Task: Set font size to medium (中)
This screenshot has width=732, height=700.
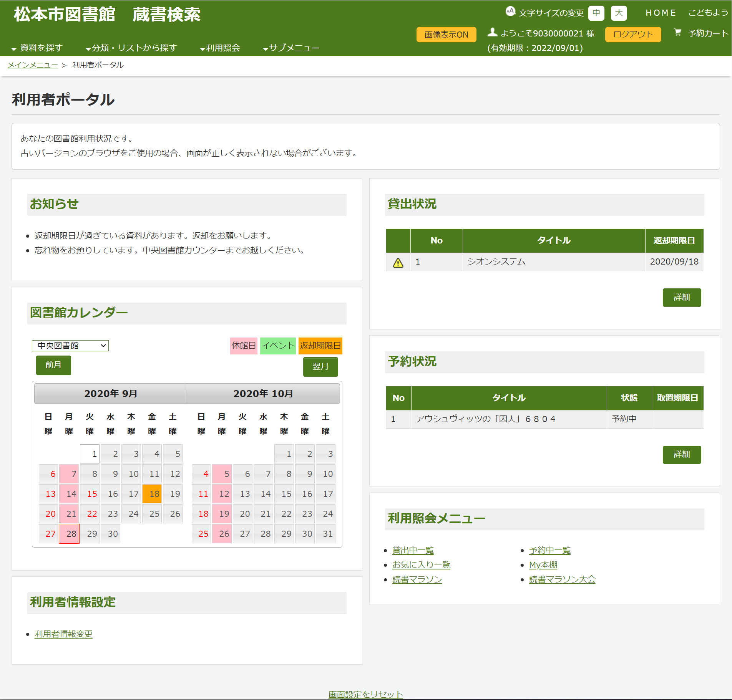Action: (596, 13)
